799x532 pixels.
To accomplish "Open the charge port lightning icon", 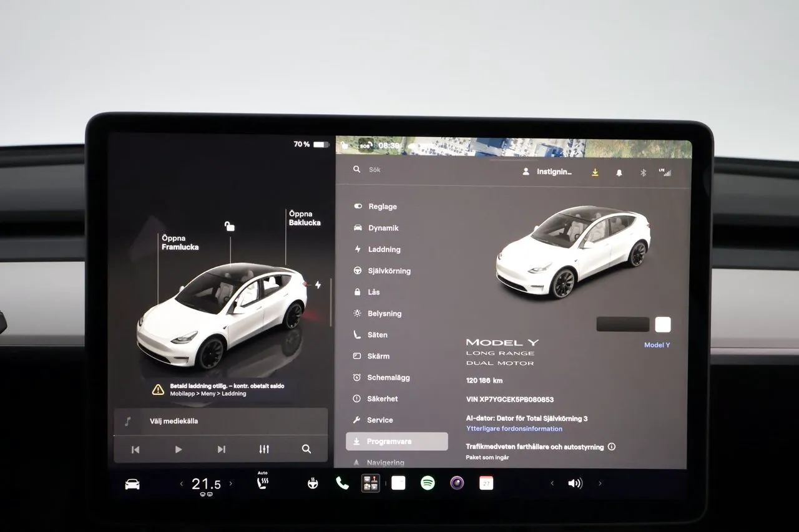I will 318,285.
